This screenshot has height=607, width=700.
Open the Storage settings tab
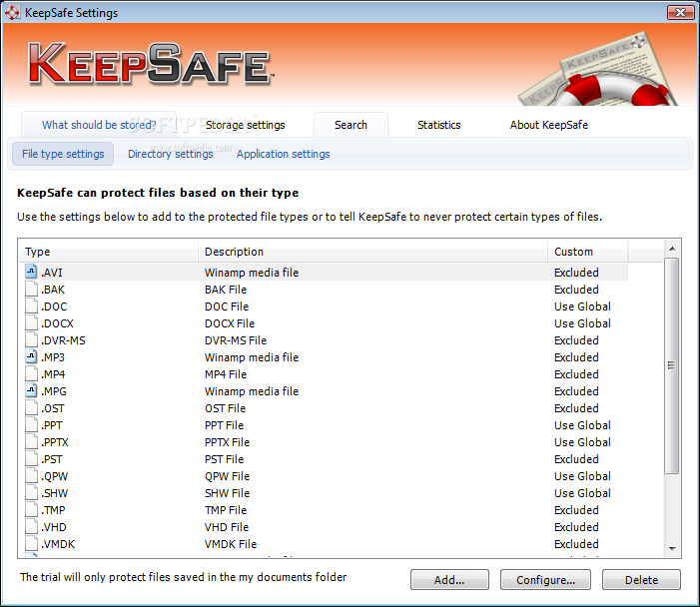(245, 125)
